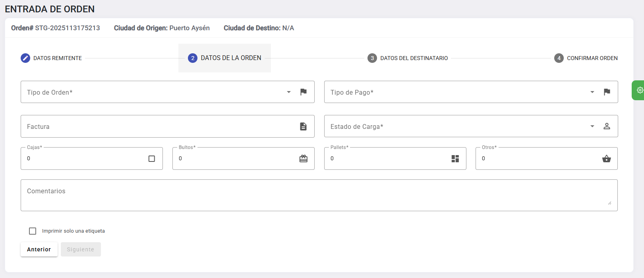Click the square box icon in Cajas
The image size is (644, 278).
151,159
